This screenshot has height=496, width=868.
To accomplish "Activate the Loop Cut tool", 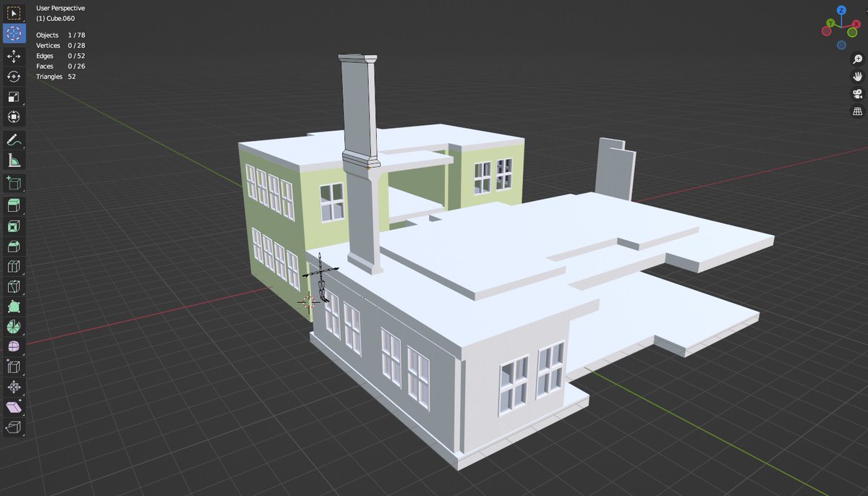I will point(14,267).
